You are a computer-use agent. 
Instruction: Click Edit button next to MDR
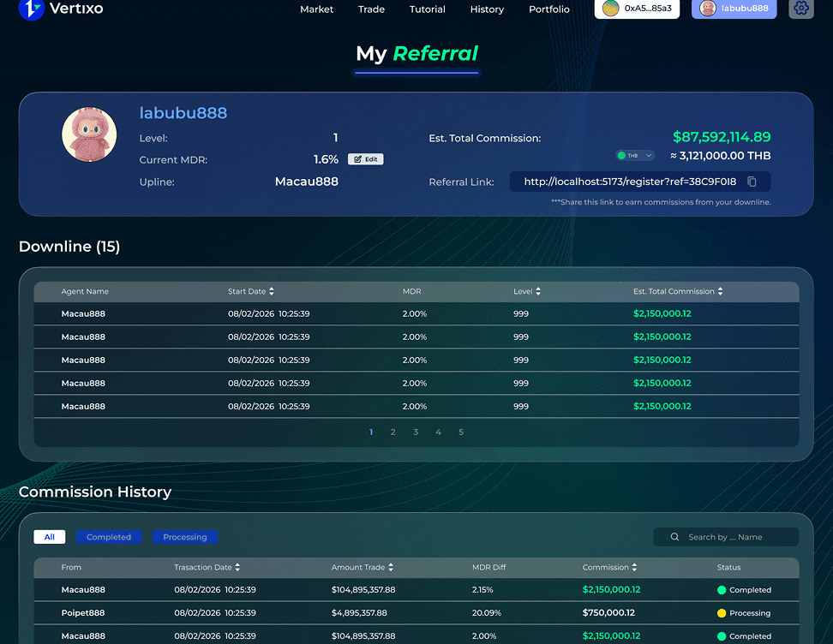[x=365, y=159]
